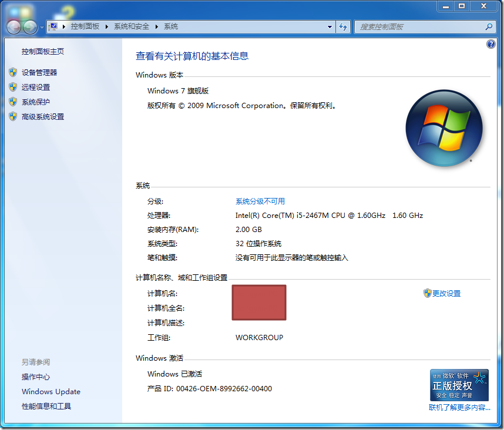Click the Windows 7 logo image
This screenshot has height=430, width=504.
pos(444,128)
